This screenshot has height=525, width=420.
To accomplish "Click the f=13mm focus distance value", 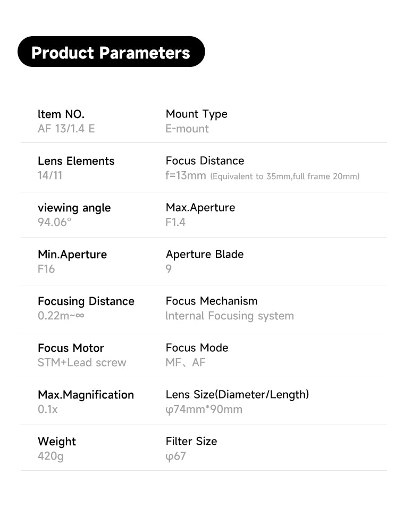I will coord(186,175).
